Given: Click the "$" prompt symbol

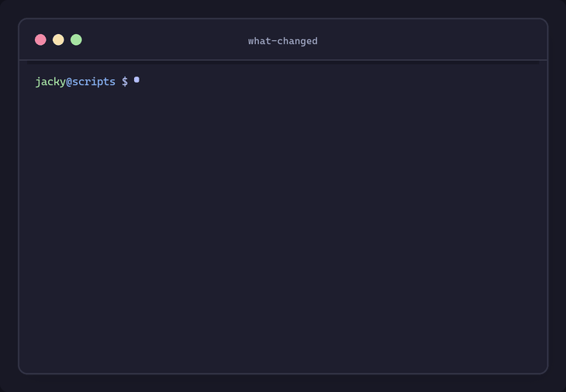Looking at the screenshot, I should coord(125,81).
